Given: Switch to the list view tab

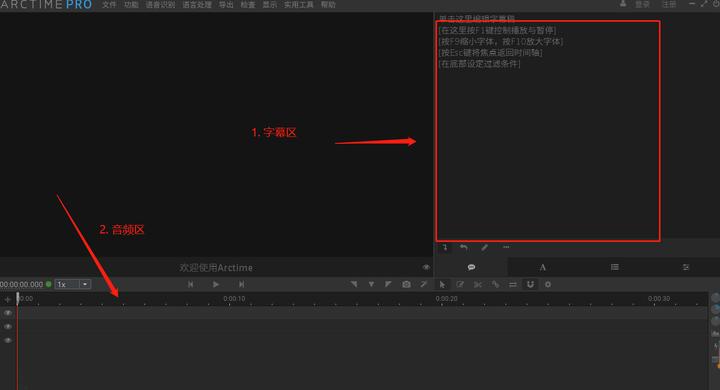Looking at the screenshot, I should tap(614, 267).
